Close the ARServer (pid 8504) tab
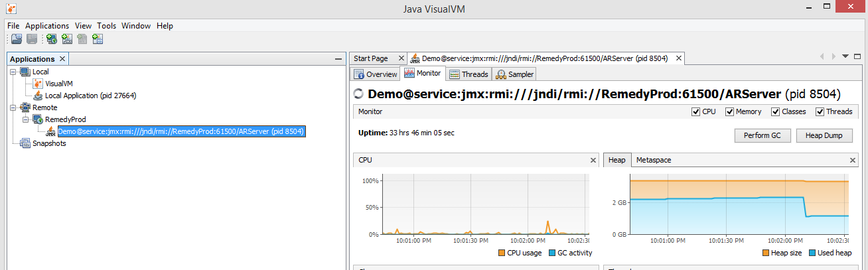Image resolution: width=868 pixels, height=270 pixels. (x=678, y=58)
